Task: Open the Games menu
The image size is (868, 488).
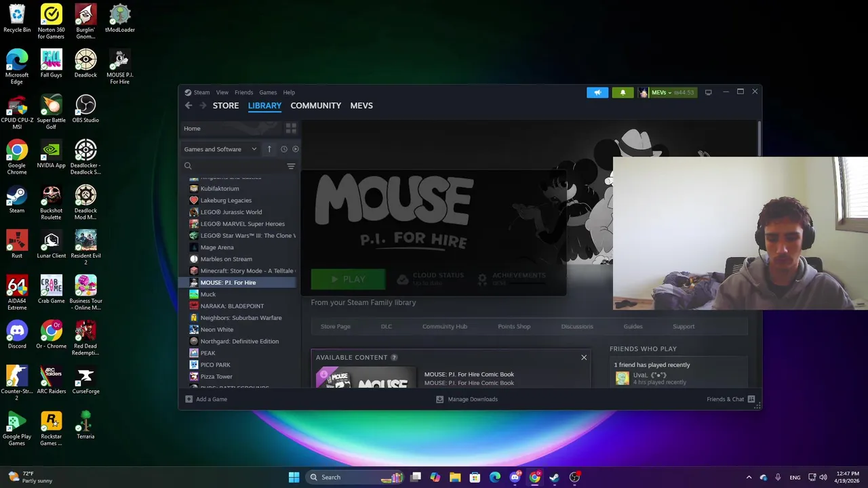Action: (268, 92)
